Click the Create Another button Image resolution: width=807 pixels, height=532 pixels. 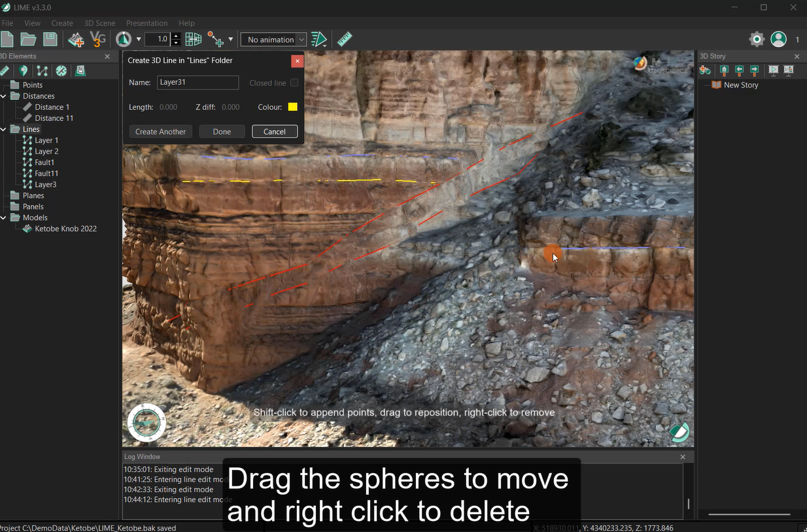[160, 131]
